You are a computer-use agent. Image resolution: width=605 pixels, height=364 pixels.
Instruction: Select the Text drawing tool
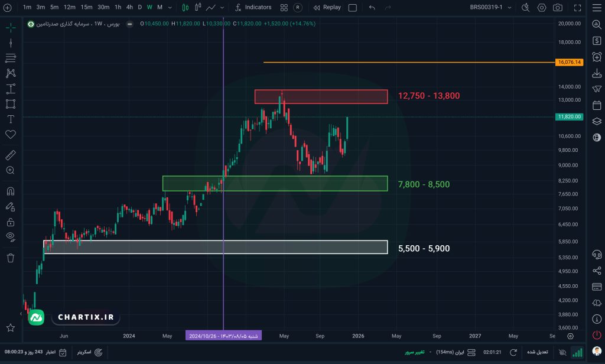click(x=10, y=119)
